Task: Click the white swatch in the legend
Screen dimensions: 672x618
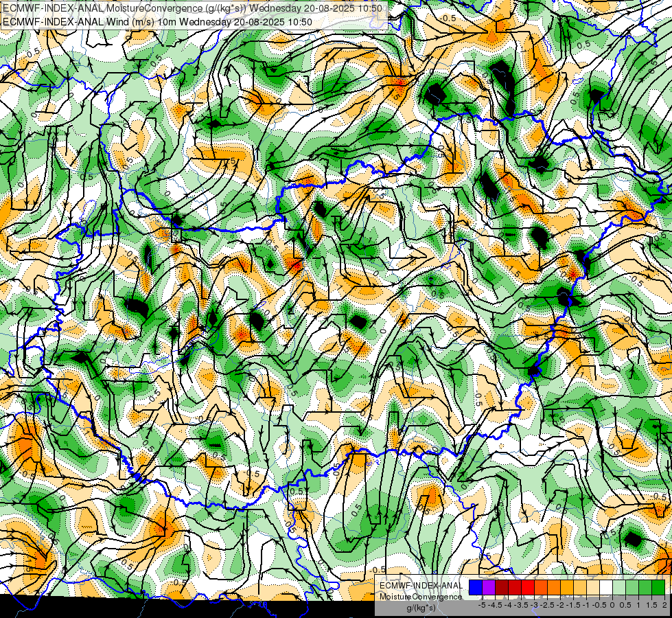Action: pos(606,587)
